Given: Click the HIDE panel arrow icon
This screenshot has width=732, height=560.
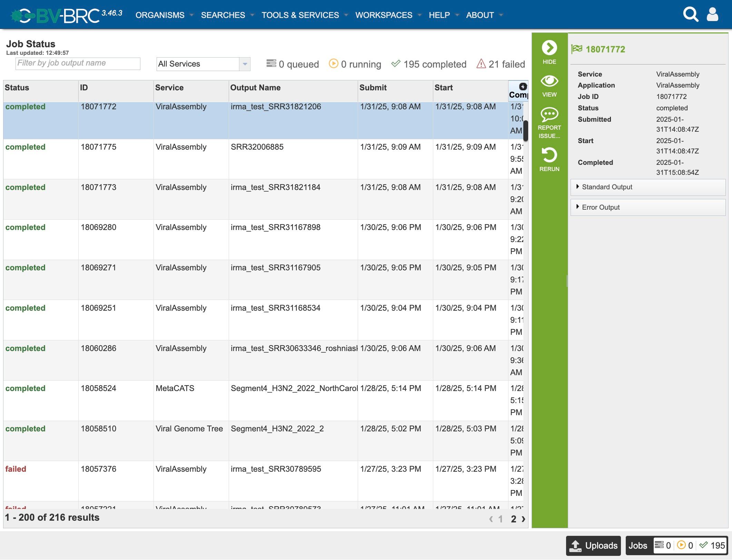Looking at the screenshot, I should coord(549,48).
